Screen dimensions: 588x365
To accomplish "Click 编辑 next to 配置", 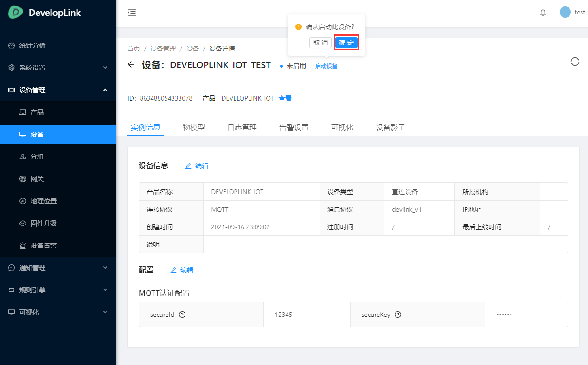I will [x=187, y=270].
